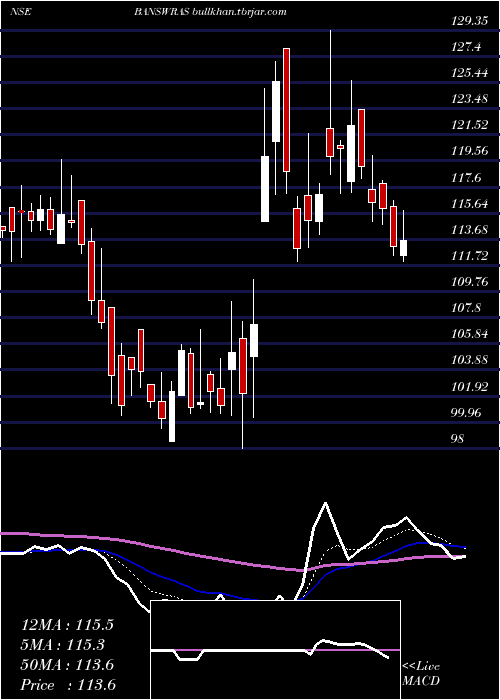Click the 127.4 price axis label
The image size is (500, 700).
tap(466, 46)
